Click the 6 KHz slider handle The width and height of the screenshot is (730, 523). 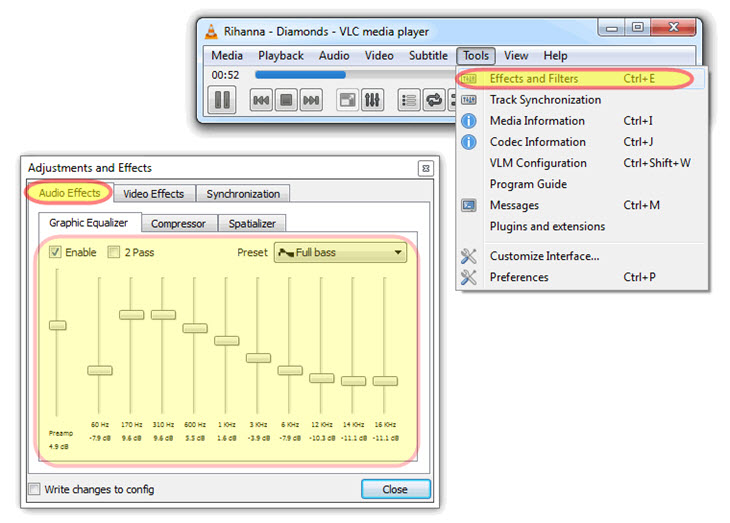pyautogui.click(x=290, y=370)
